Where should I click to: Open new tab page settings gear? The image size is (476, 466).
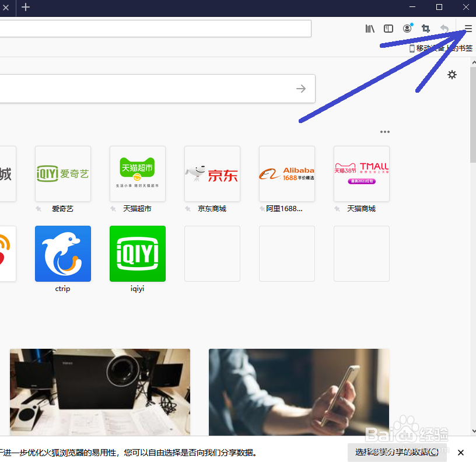click(452, 75)
